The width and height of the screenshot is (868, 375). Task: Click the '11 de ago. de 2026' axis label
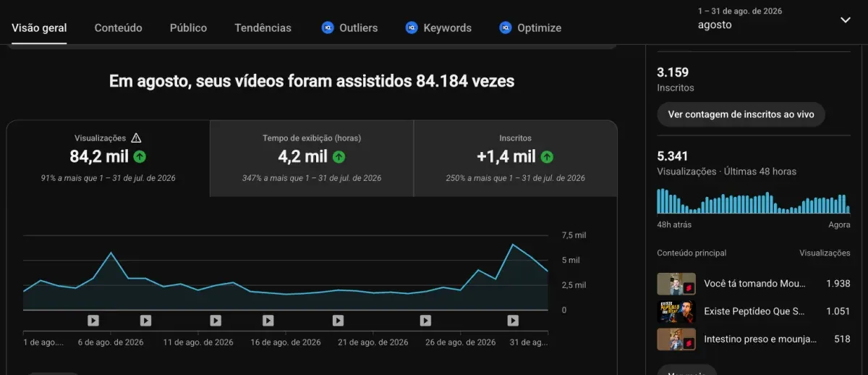click(198, 342)
